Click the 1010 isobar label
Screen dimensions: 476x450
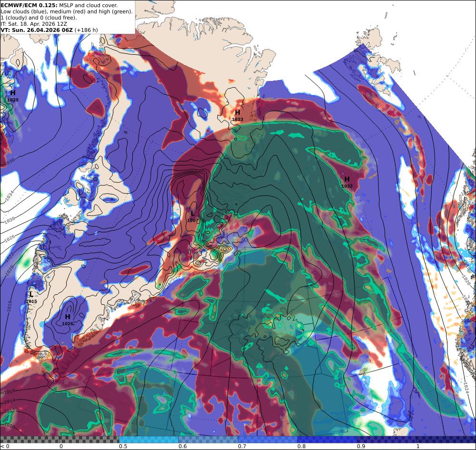[9, 425]
